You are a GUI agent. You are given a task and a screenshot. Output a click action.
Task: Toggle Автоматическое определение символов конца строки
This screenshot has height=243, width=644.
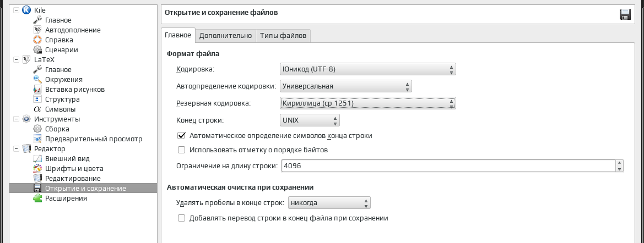pyautogui.click(x=182, y=135)
